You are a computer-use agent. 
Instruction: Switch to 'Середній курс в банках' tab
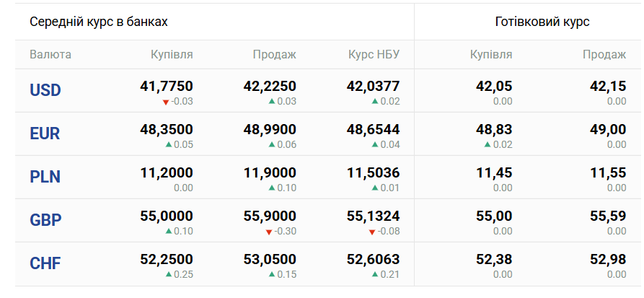pyautogui.click(x=99, y=22)
